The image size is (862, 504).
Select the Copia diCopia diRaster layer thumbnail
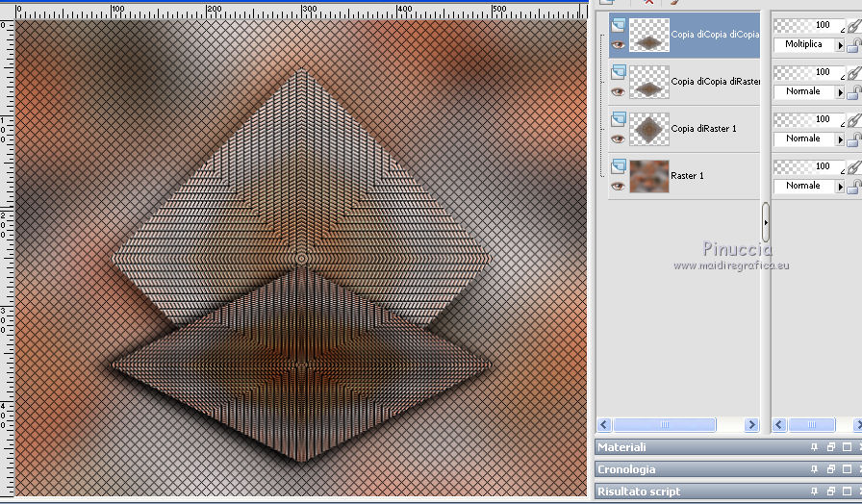tap(649, 82)
